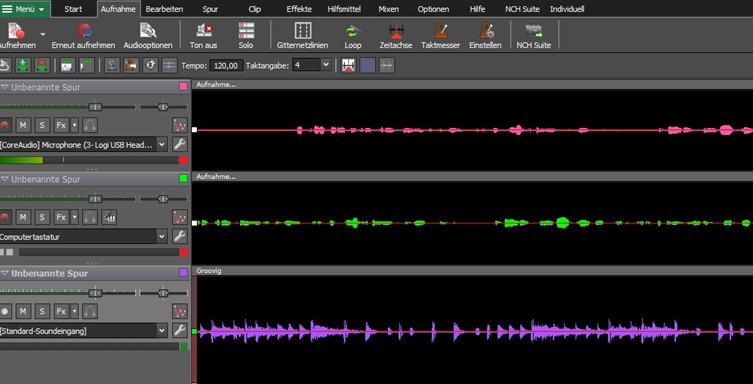
Task: Open Fx dropdown arrow on Microphone track
Action: (x=74, y=125)
